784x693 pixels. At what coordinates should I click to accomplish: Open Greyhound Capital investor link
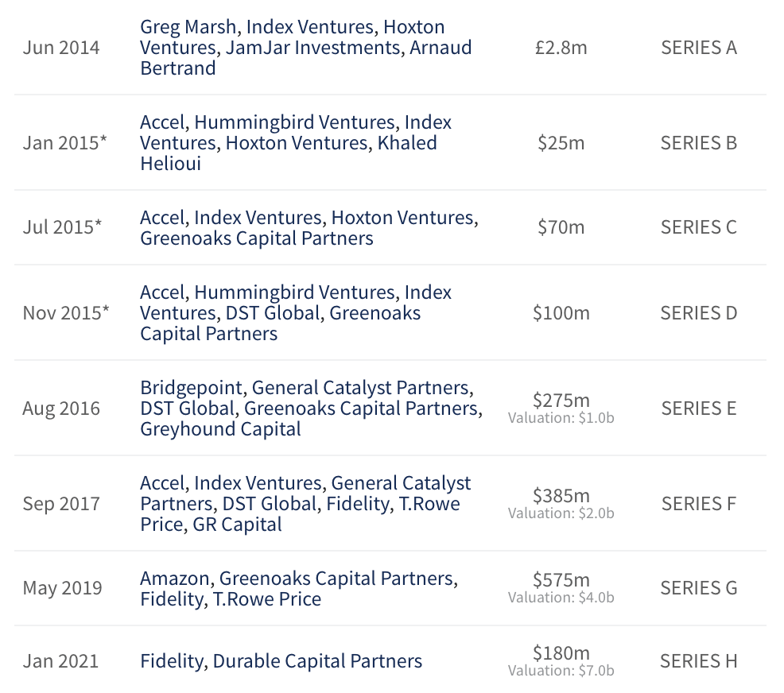[x=220, y=429]
